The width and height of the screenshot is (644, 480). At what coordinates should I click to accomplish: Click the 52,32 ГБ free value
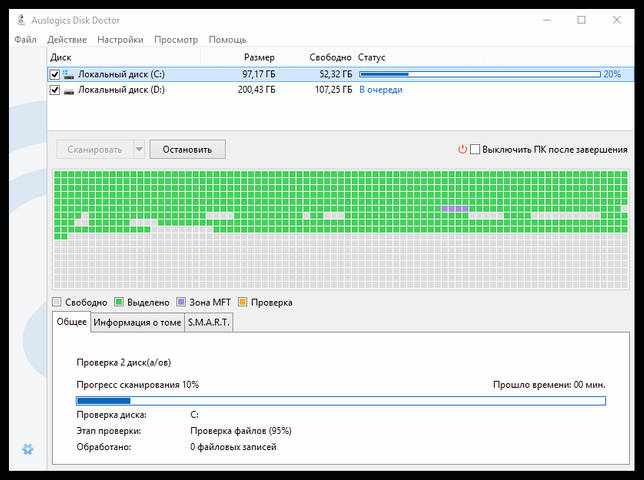coord(336,74)
